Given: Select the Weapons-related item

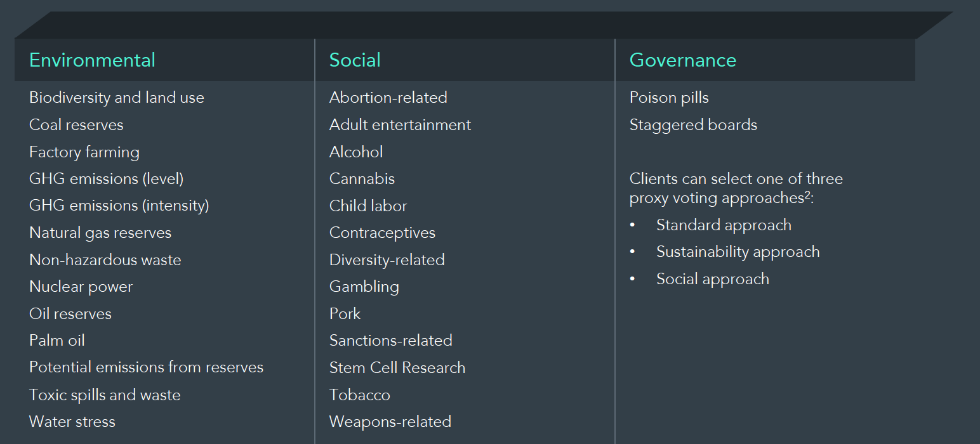Looking at the screenshot, I should pyautogui.click(x=390, y=422).
